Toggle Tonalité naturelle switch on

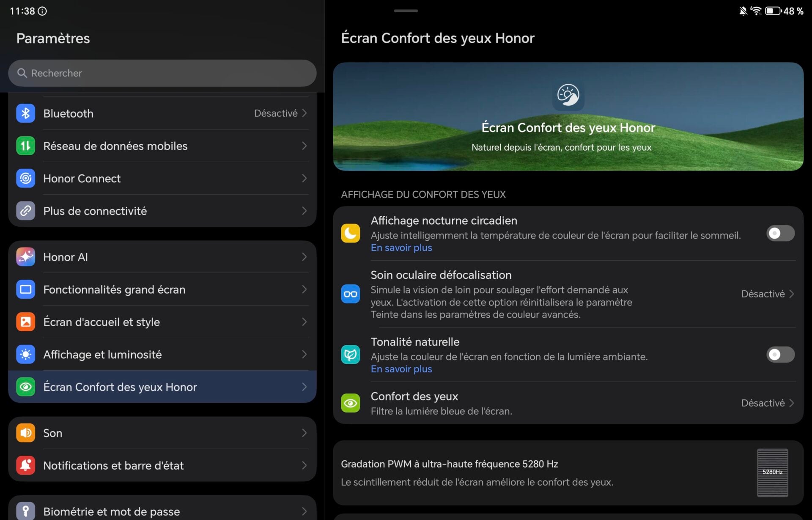[x=780, y=355]
